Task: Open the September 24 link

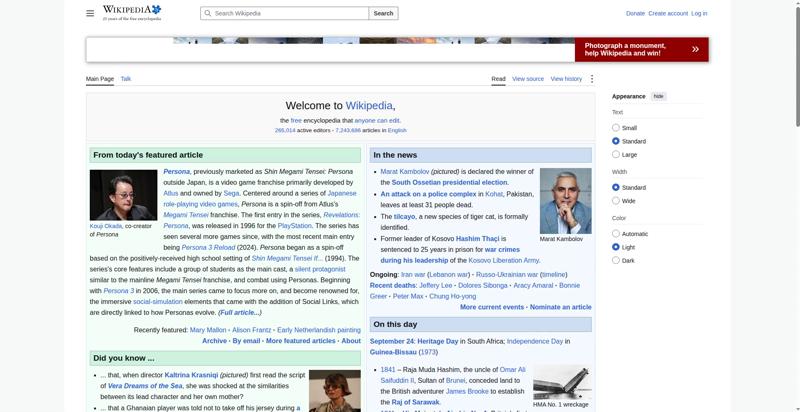Action: click(391, 341)
